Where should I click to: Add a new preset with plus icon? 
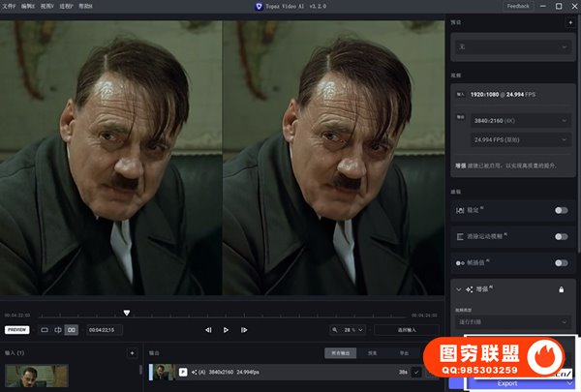click(x=568, y=21)
